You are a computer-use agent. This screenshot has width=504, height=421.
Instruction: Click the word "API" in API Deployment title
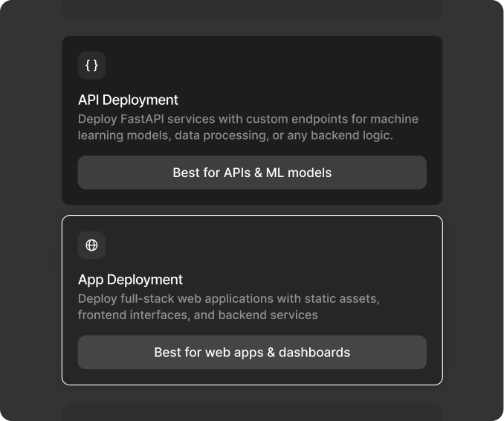click(x=88, y=100)
